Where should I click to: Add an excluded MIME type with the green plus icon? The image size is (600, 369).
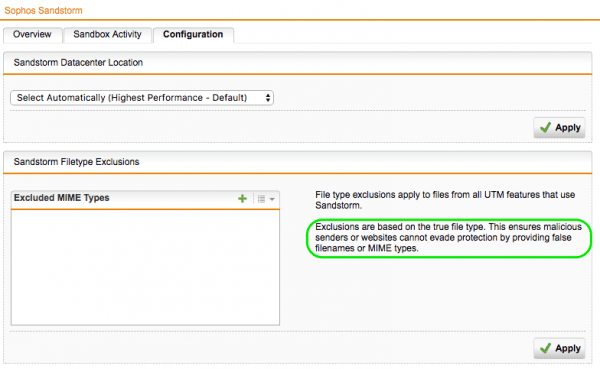pyautogui.click(x=242, y=199)
